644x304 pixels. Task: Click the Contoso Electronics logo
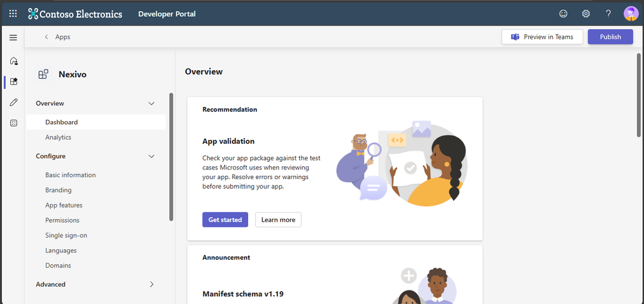pos(75,14)
